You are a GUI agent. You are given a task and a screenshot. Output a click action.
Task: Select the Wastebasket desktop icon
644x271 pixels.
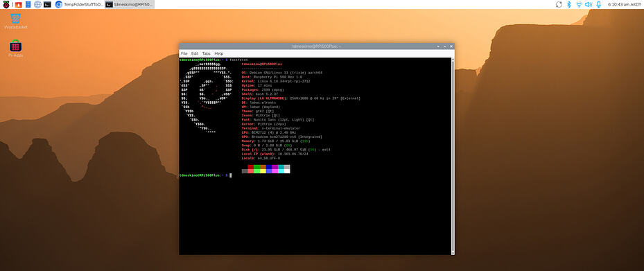point(16,21)
